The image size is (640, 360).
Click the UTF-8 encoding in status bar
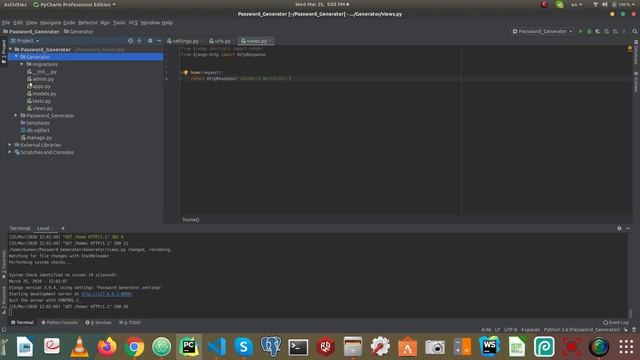coord(510,330)
